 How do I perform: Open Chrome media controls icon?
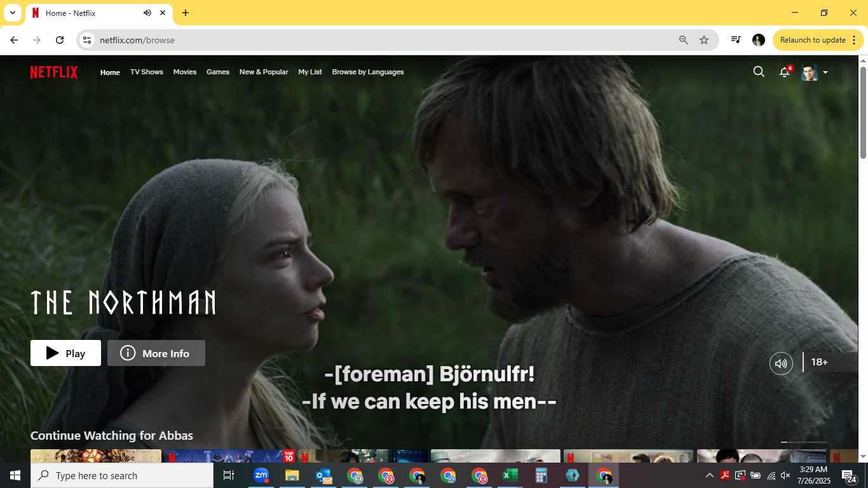pos(736,40)
